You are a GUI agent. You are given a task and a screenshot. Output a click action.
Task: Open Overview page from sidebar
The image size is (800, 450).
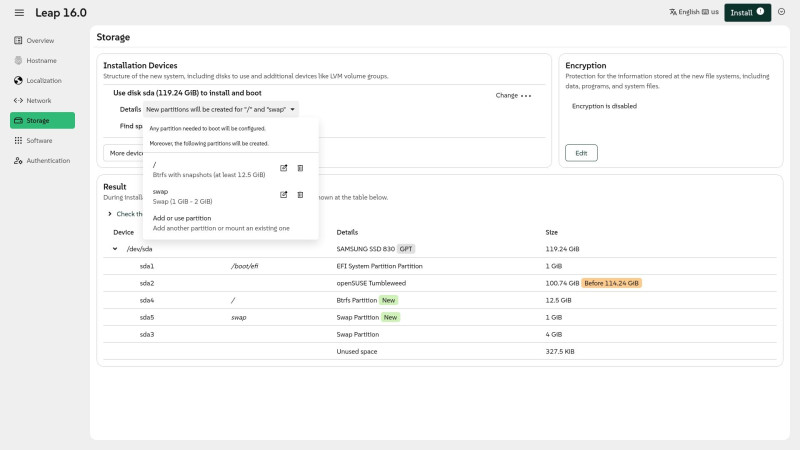[40, 40]
